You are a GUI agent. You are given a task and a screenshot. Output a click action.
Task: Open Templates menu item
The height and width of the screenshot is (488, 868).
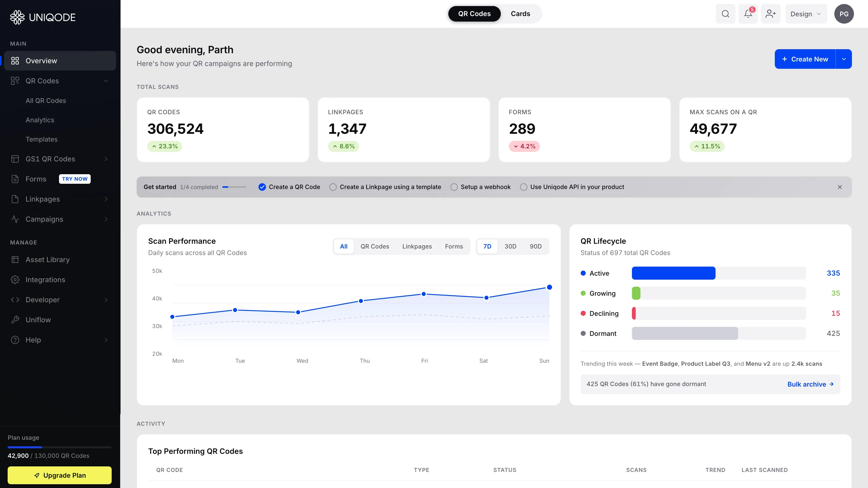(x=41, y=139)
